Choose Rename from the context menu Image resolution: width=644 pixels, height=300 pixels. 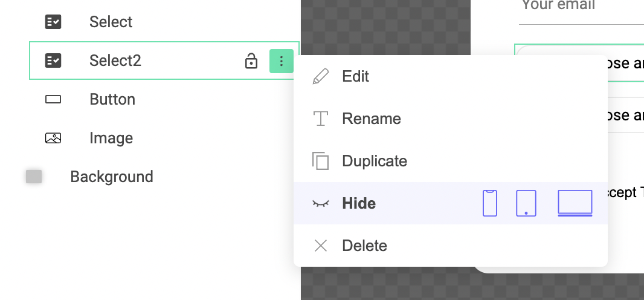click(371, 119)
